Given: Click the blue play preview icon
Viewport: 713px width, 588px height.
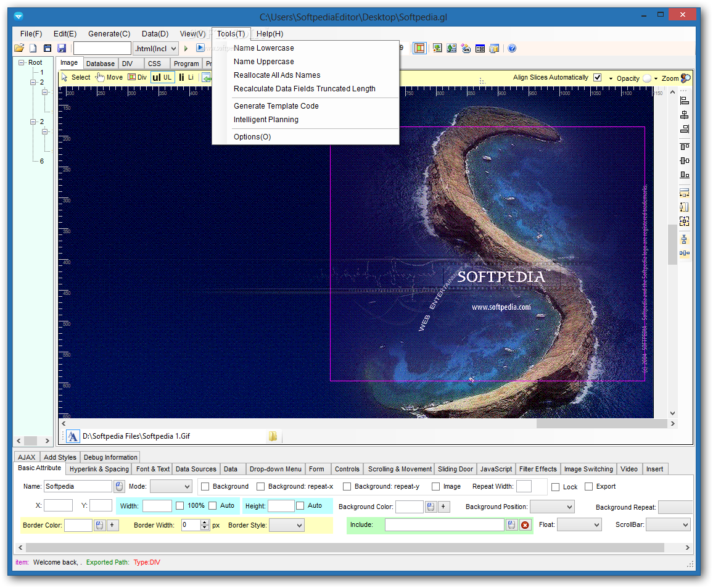Looking at the screenshot, I should (x=200, y=48).
